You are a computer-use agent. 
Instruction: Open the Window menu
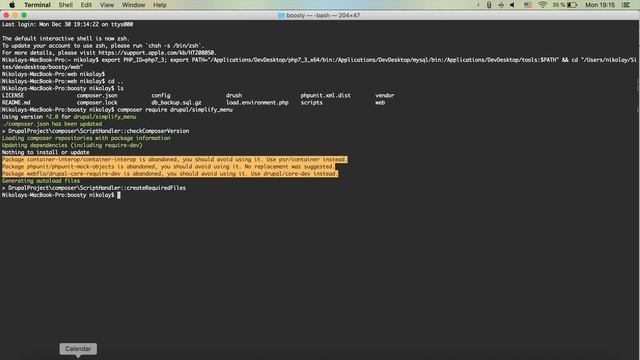[x=133, y=5]
